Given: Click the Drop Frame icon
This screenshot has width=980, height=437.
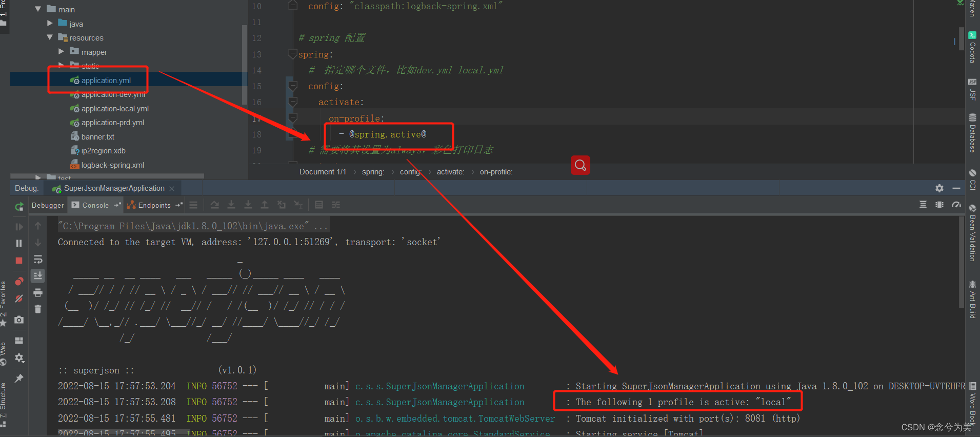Looking at the screenshot, I should click(282, 205).
